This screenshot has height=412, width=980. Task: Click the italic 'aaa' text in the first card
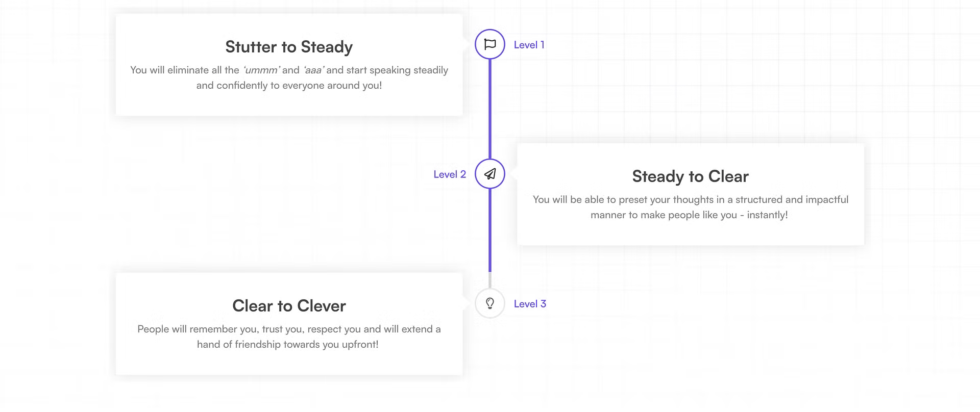[x=314, y=70]
